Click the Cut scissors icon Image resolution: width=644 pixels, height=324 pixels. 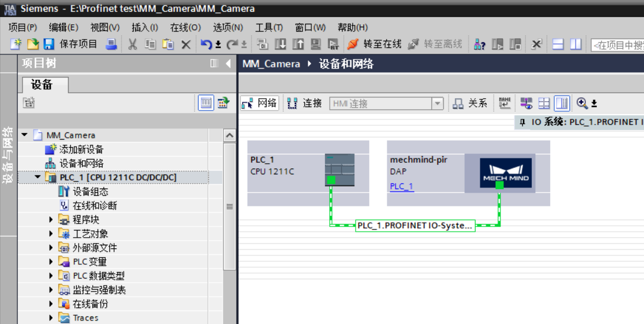(x=132, y=44)
